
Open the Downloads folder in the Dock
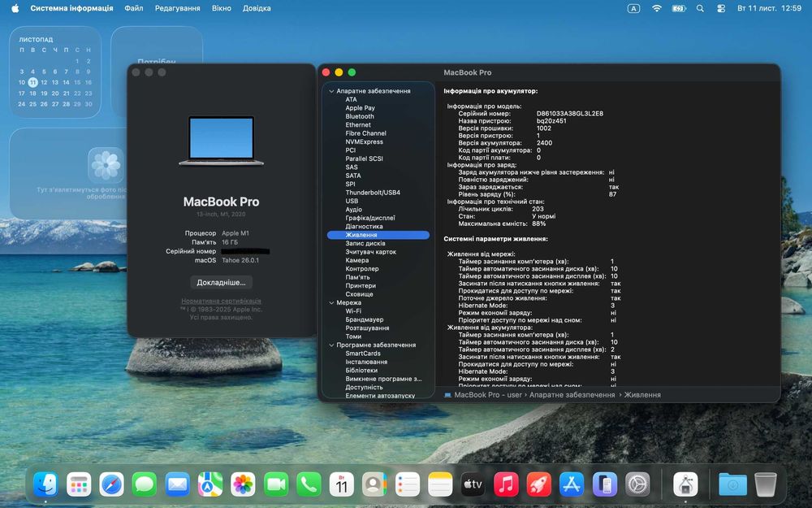coord(732,484)
